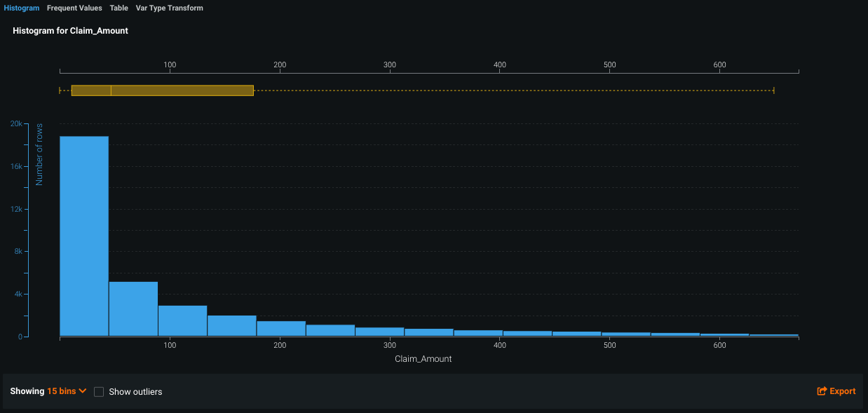
Task: Click the median line inside box plot
Action: [111, 90]
